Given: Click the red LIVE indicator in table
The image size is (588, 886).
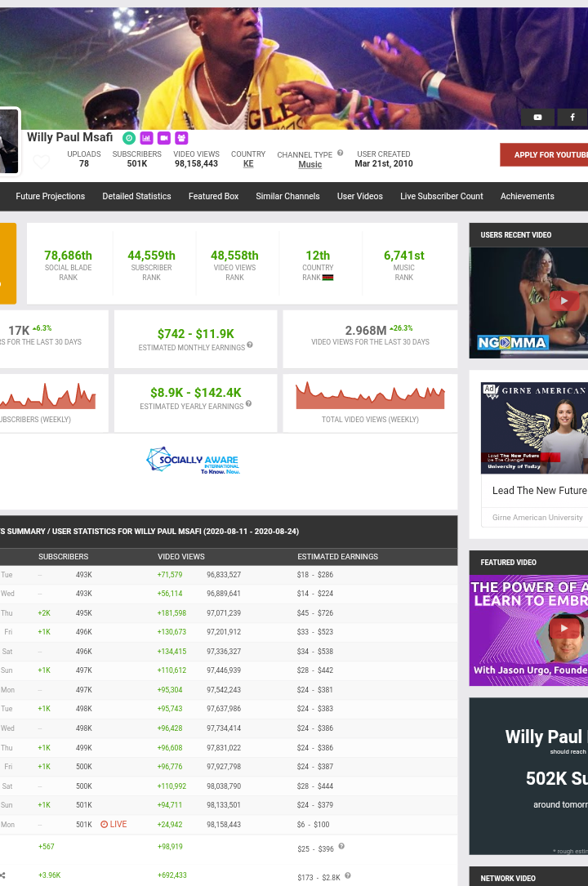Looking at the screenshot, I should pyautogui.click(x=114, y=825).
